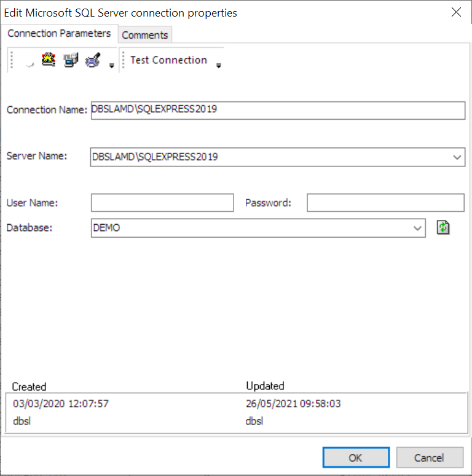The height and width of the screenshot is (476, 472).
Task: Click the blue dish with brush icon
Action: (x=93, y=60)
